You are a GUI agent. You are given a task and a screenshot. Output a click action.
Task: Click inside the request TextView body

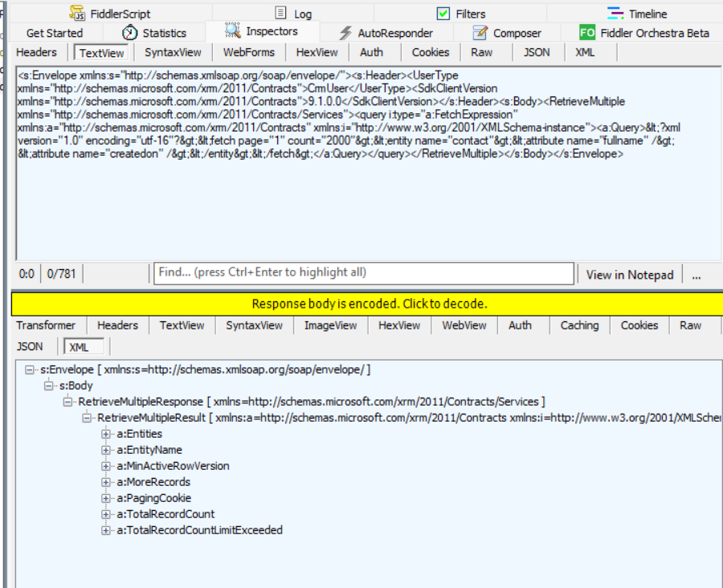coord(369,164)
